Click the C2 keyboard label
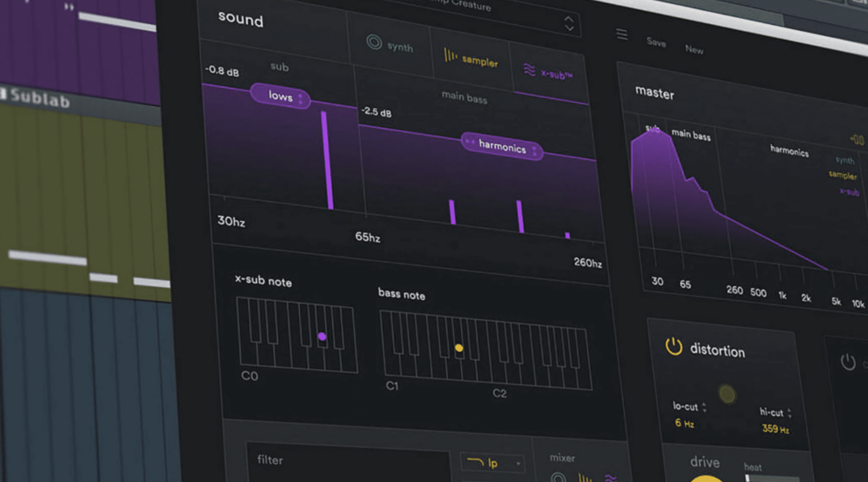The height and width of the screenshot is (482, 868). click(x=499, y=393)
